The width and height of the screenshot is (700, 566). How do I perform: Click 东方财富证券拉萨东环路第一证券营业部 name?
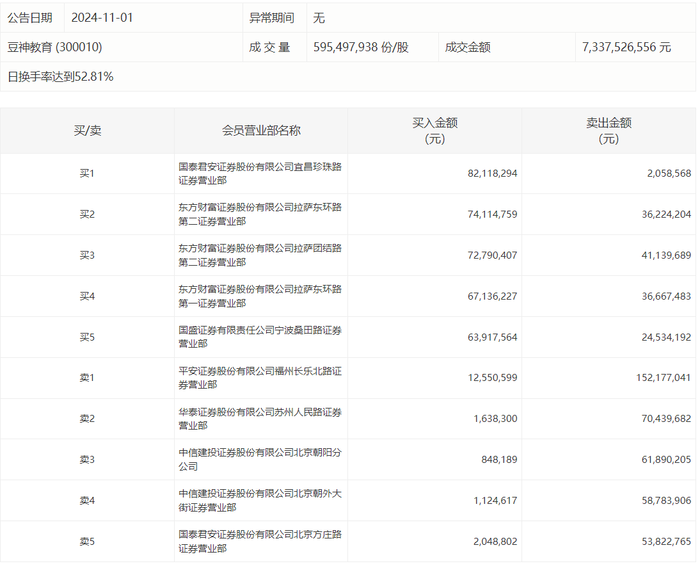(x=260, y=297)
